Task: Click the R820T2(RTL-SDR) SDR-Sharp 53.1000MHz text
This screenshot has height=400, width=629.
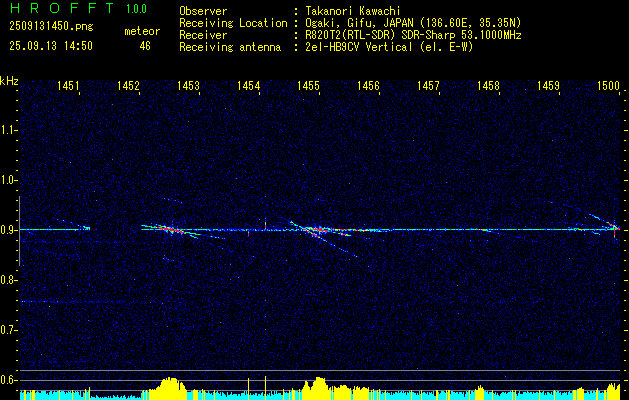Action: pyautogui.click(x=413, y=35)
